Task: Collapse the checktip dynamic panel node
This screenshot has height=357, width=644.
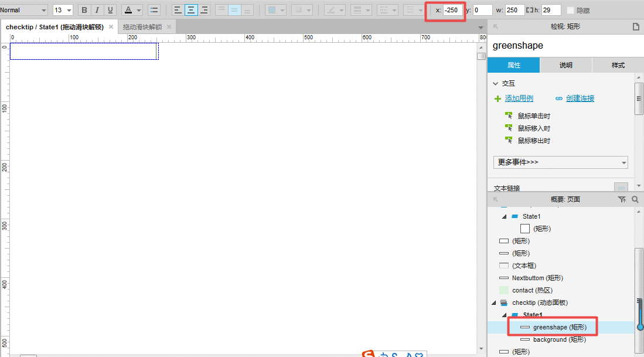Action: [x=494, y=302]
